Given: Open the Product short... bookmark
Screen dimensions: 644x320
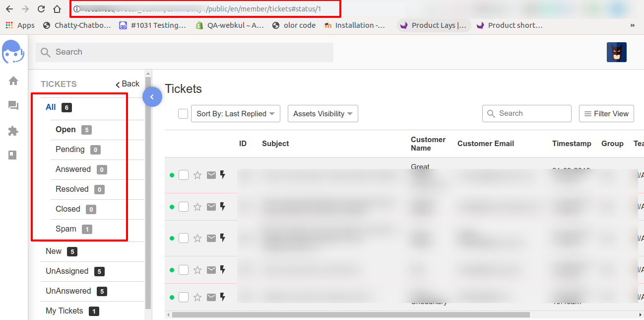Looking at the screenshot, I should [509, 25].
